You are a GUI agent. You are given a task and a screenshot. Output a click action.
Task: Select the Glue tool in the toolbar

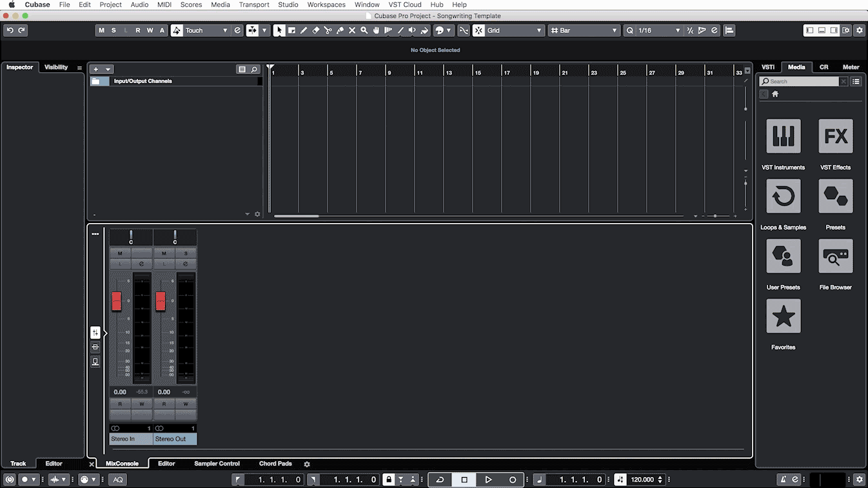pyautogui.click(x=340, y=30)
